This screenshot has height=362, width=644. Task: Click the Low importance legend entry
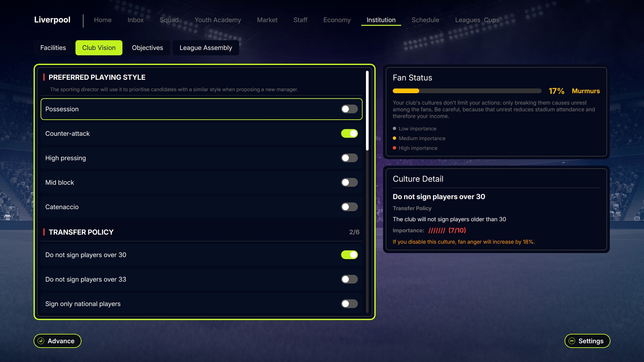tap(415, 129)
